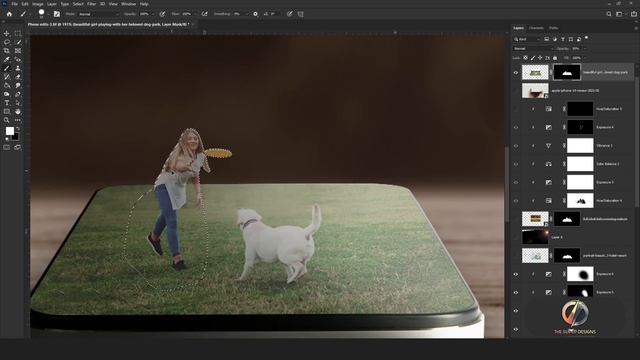Select the Rectangular Marquee tool
Image resolution: width=640 pixels, height=360 pixels.
click(18, 33)
